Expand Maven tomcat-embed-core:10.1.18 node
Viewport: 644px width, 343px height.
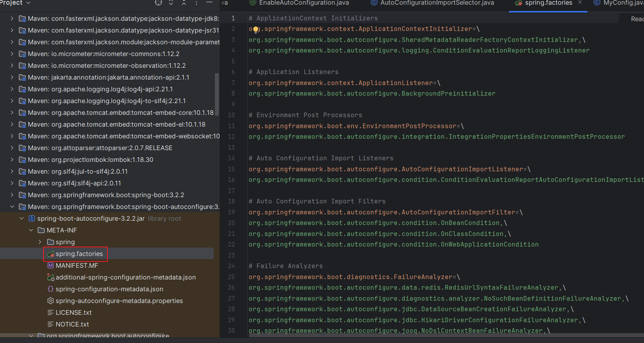(12, 113)
